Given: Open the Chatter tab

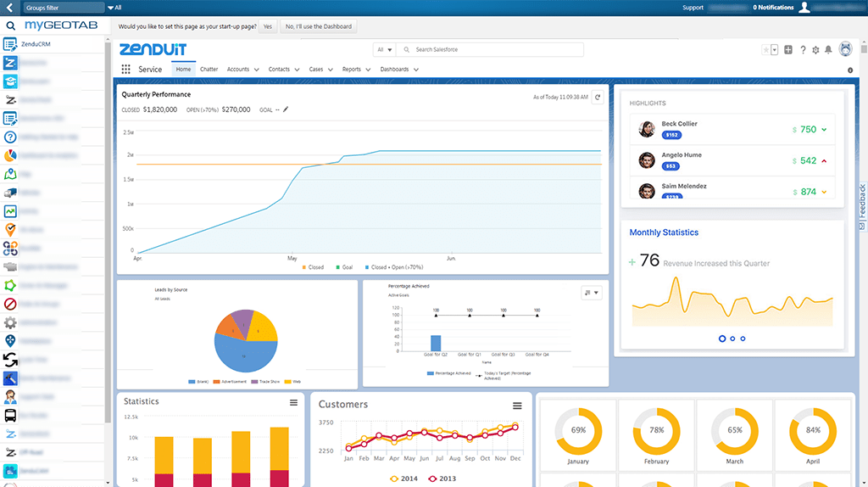Looking at the screenshot, I should pos(209,70).
